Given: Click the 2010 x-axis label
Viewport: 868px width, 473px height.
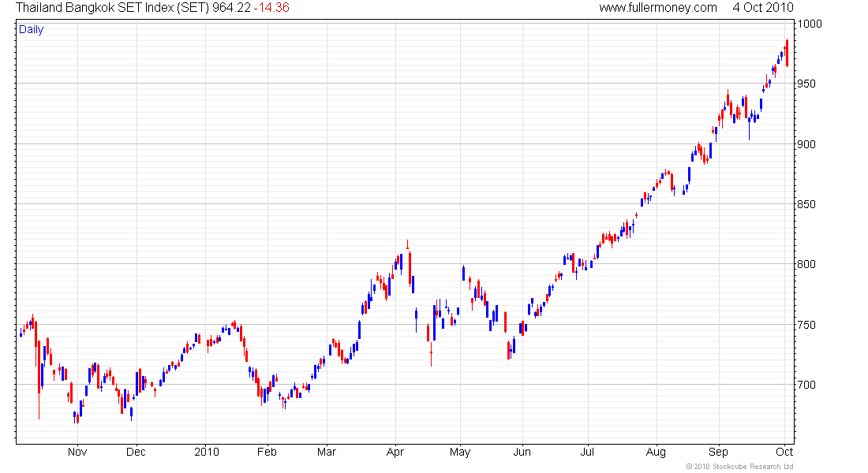Looking at the screenshot, I should [207, 452].
